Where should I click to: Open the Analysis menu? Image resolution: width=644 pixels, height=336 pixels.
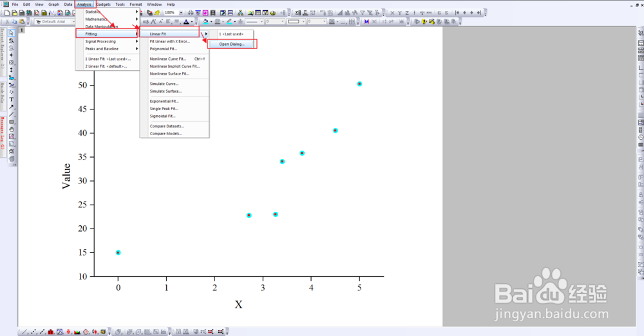(84, 5)
